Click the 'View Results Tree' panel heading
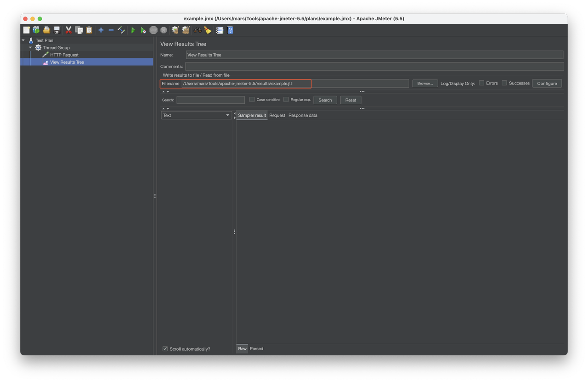Screen dimensions: 588x382 [183, 44]
